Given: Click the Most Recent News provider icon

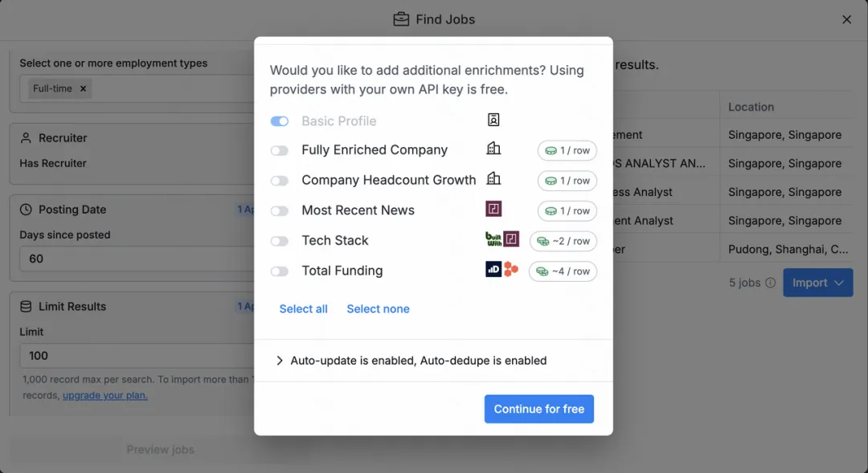Looking at the screenshot, I should click(493, 209).
